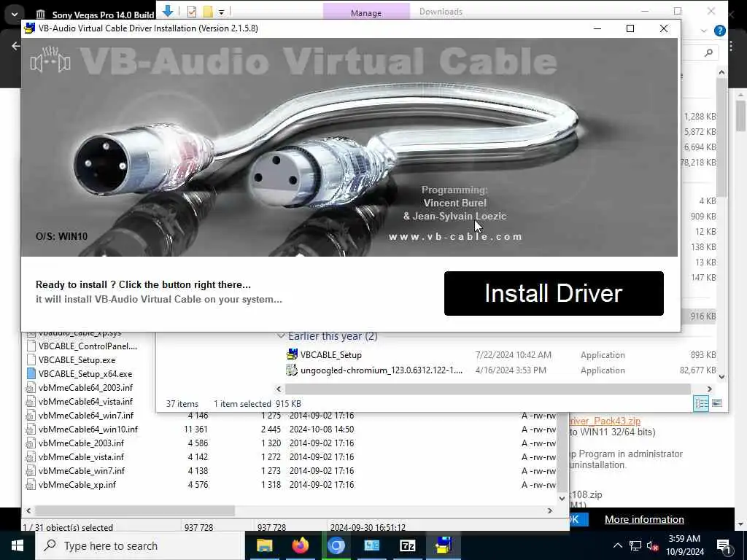Expand the Explorer ribbon with the chevron
The image size is (747, 560).
tap(704, 31)
